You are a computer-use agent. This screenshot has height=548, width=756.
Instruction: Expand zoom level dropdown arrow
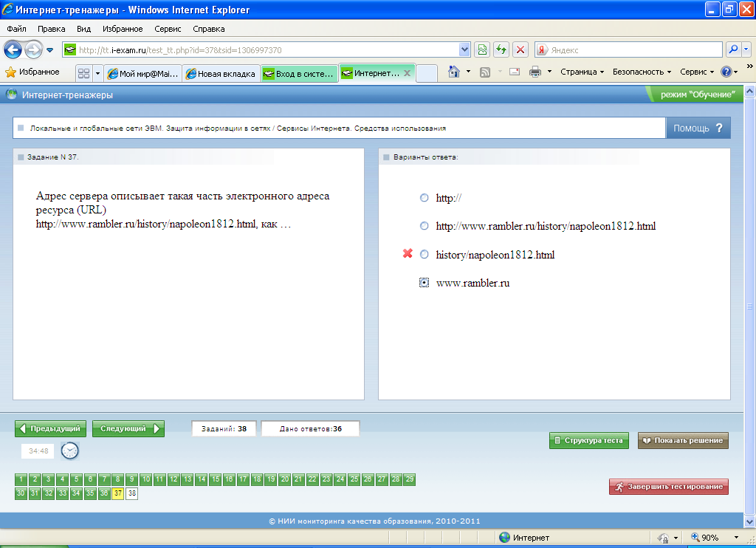[x=736, y=538]
